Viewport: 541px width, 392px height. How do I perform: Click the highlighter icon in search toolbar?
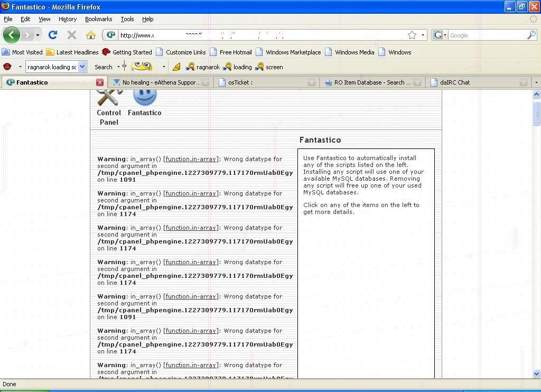click(176, 67)
